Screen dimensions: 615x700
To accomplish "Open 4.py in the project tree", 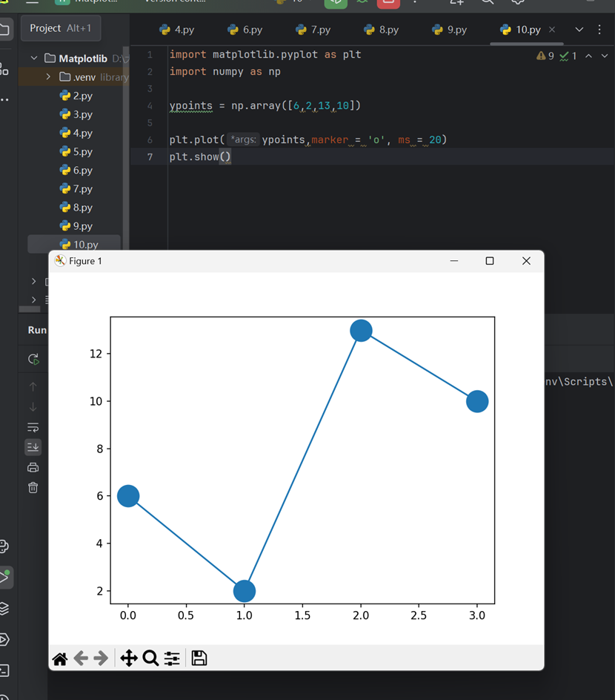I will point(76,133).
